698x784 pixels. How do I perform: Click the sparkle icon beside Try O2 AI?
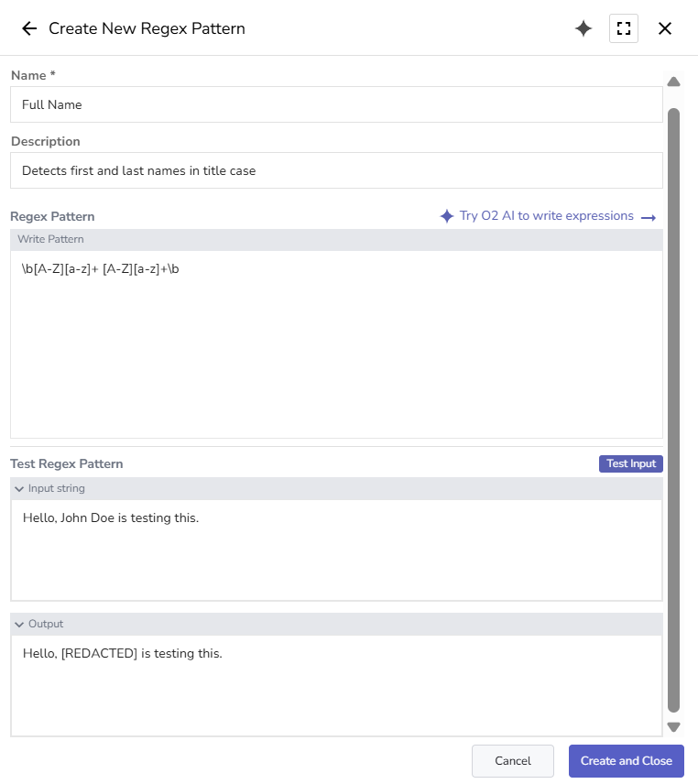pos(447,216)
